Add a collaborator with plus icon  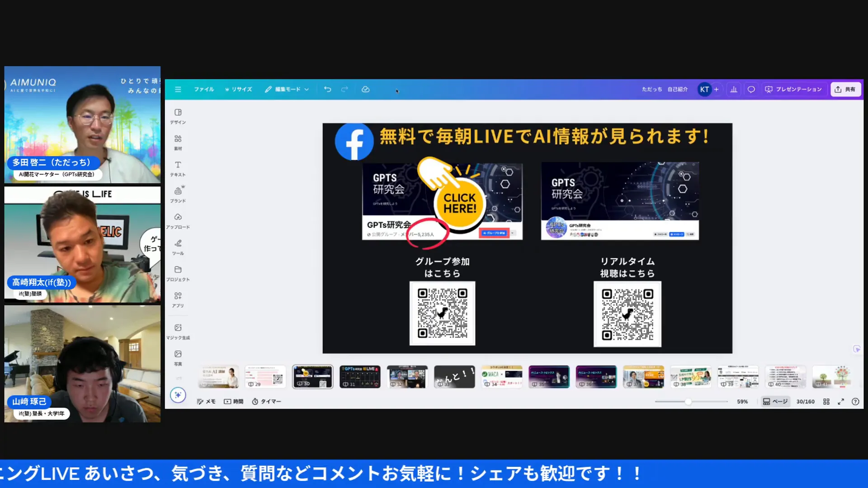[717, 89]
